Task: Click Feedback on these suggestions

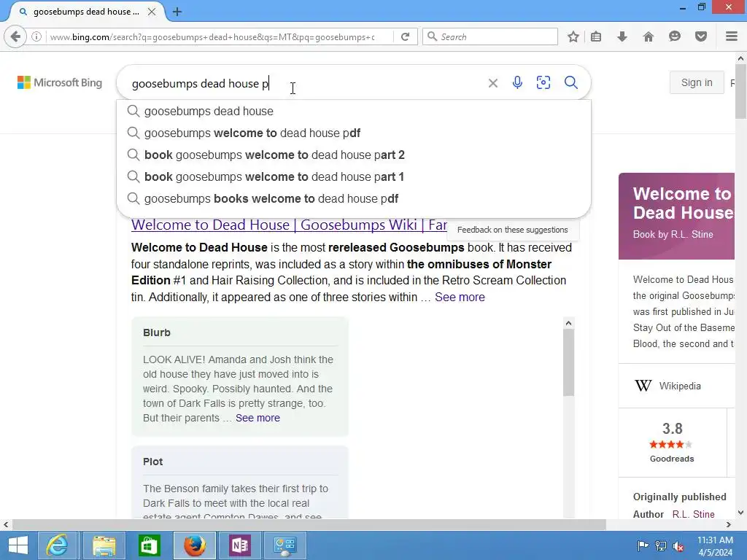Action: (x=513, y=230)
